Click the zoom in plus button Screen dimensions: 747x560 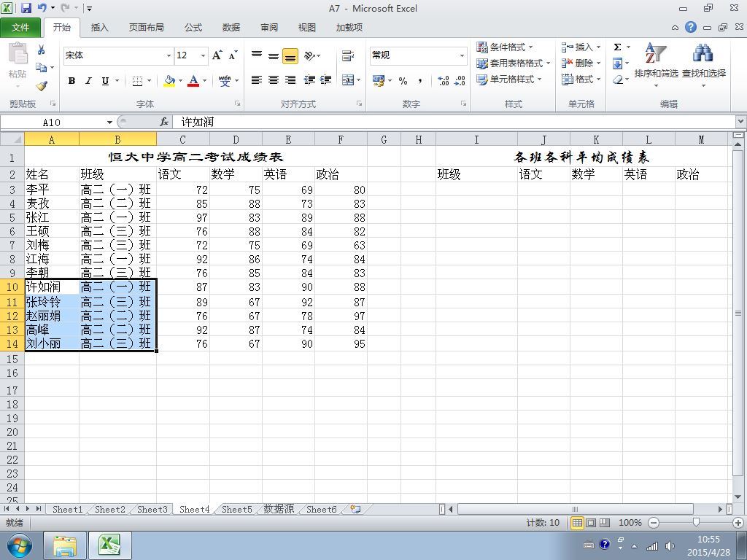738,523
